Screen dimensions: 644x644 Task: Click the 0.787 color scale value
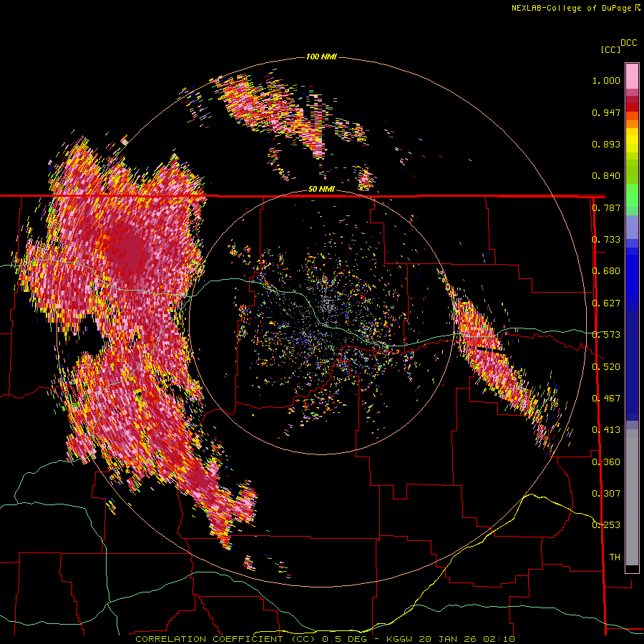point(606,208)
